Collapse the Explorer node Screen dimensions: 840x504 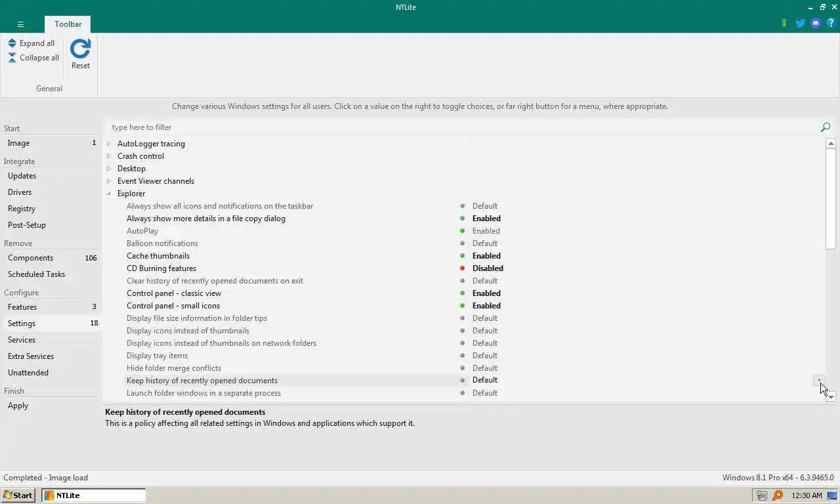[109, 194]
